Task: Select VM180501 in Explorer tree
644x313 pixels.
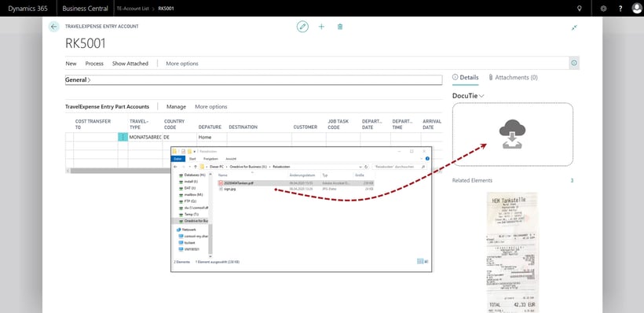Action: [188, 249]
